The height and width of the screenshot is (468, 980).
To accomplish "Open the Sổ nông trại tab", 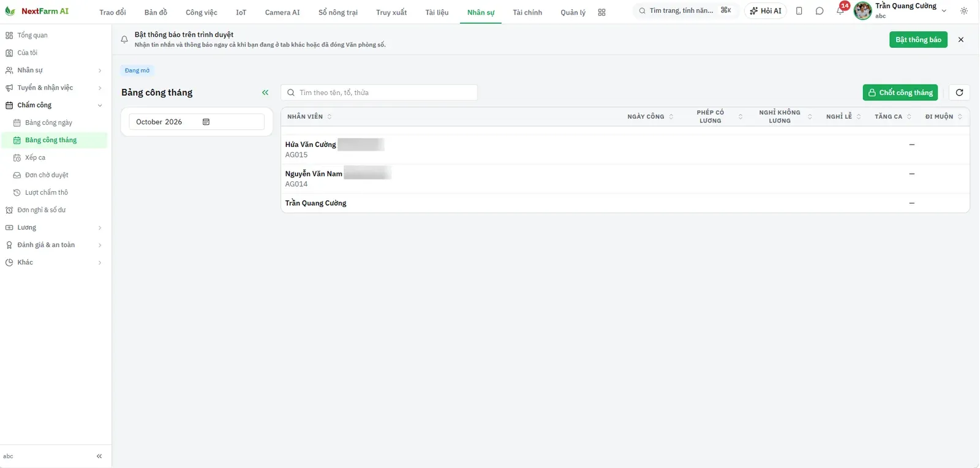I will point(338,12).
